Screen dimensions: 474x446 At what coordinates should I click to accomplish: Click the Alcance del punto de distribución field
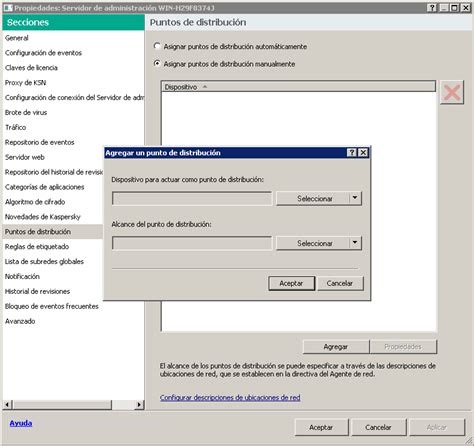coord(192,243)
